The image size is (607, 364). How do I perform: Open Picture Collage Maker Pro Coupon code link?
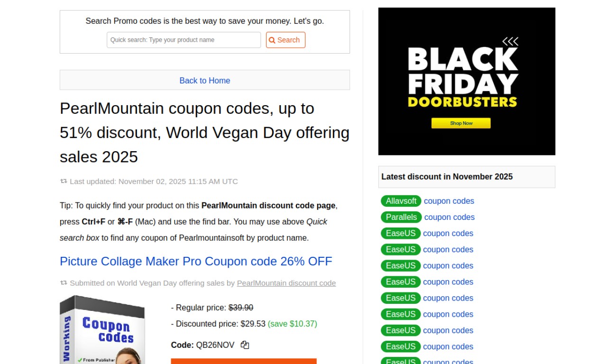(x=196, y=261)
